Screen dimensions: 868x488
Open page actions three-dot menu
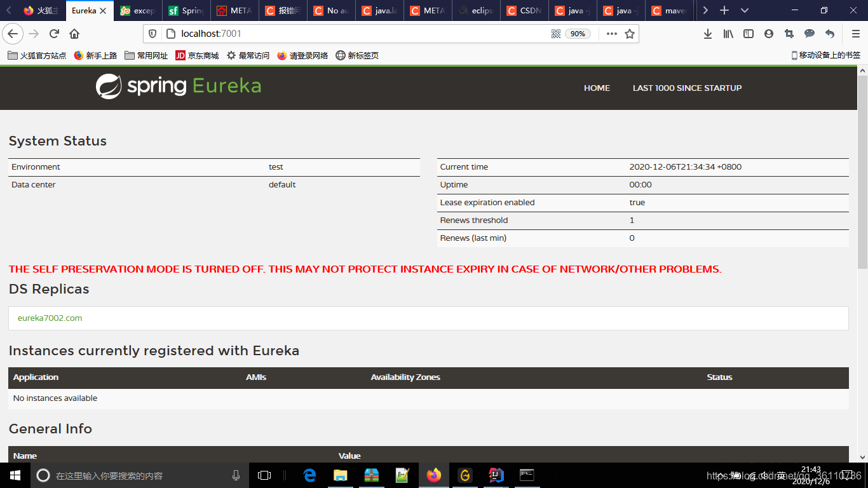[611, 34]
